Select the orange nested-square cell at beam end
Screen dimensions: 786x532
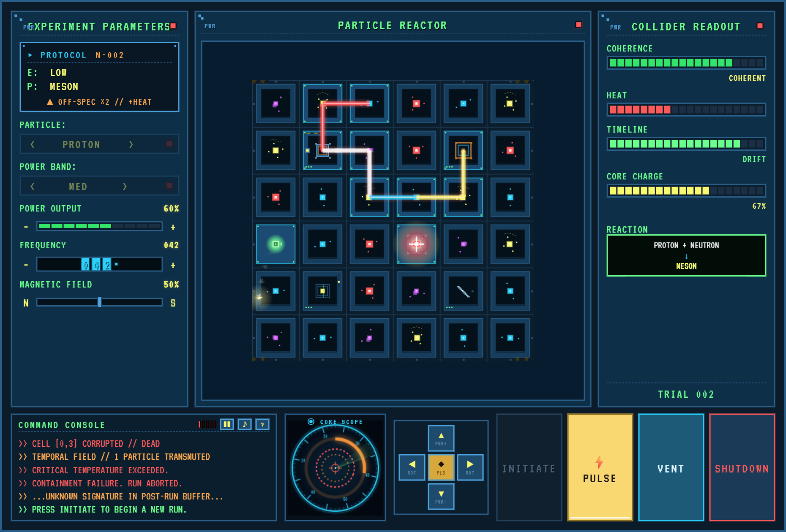click(x=463, y=150)
